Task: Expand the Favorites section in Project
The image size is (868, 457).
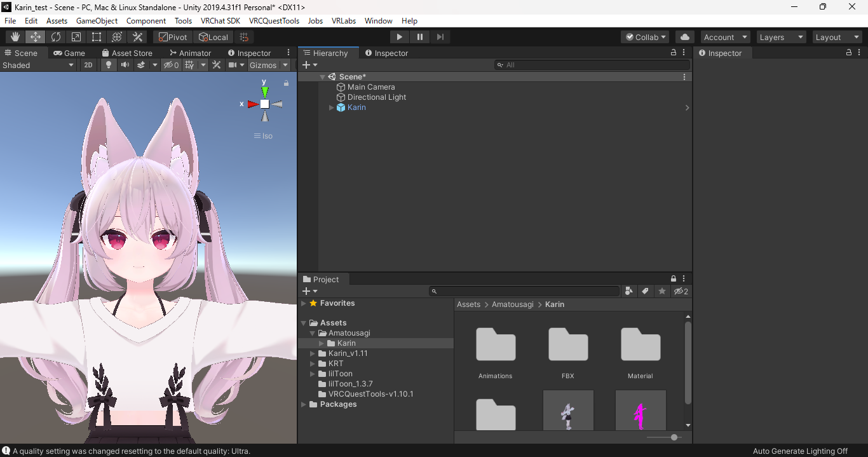Action: (x=304, y=303)
